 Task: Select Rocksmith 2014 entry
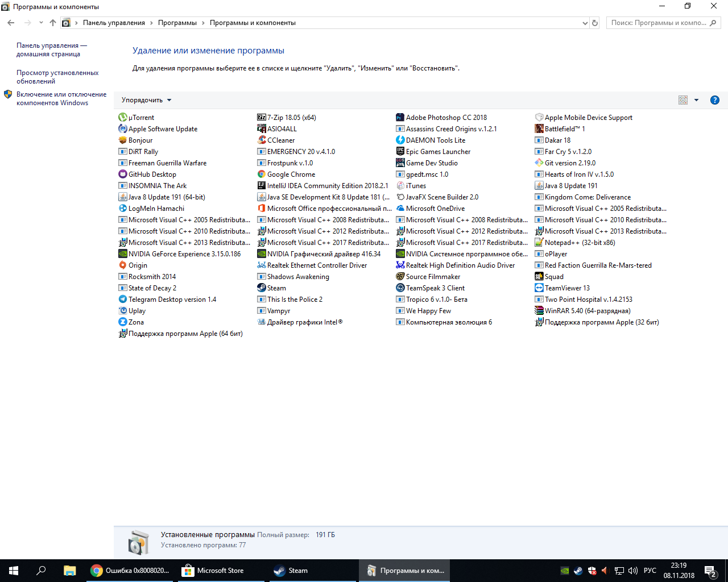coord(147,277)
